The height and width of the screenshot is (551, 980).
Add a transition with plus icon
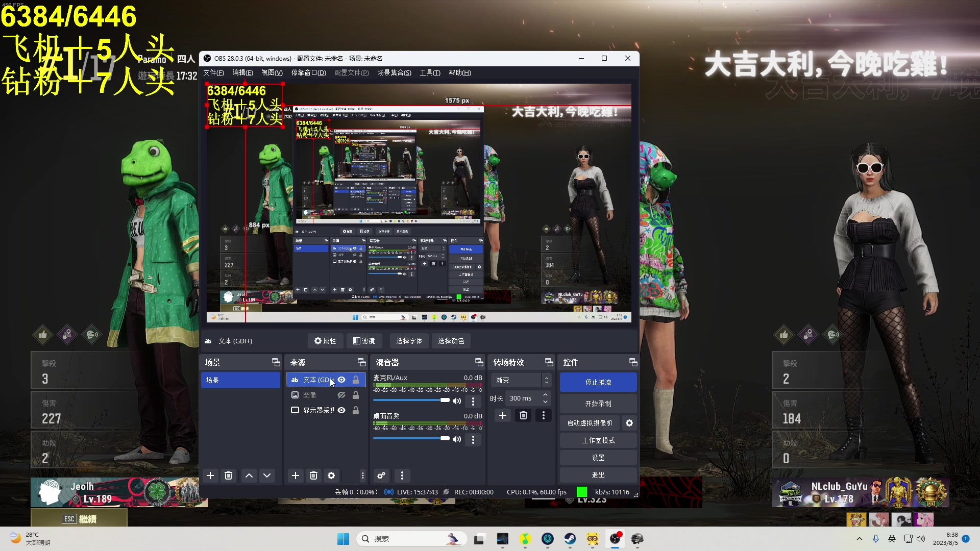click(x=503, y=415)
